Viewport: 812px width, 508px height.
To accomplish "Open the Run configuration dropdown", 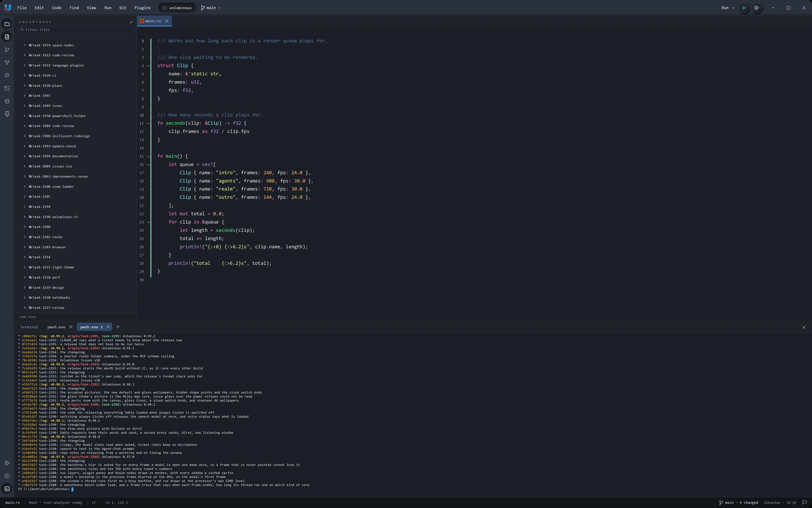I will [728, 8].
